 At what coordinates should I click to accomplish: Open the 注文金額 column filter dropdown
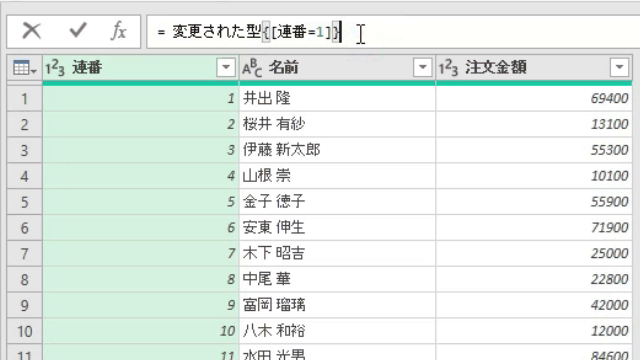pyautogui.click(x=619, y=67)
